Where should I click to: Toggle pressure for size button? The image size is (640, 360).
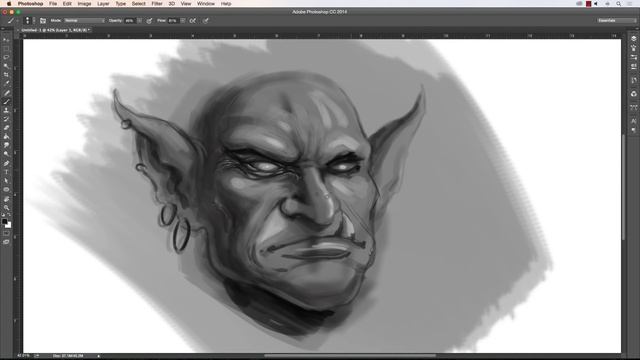click(206, 20)
